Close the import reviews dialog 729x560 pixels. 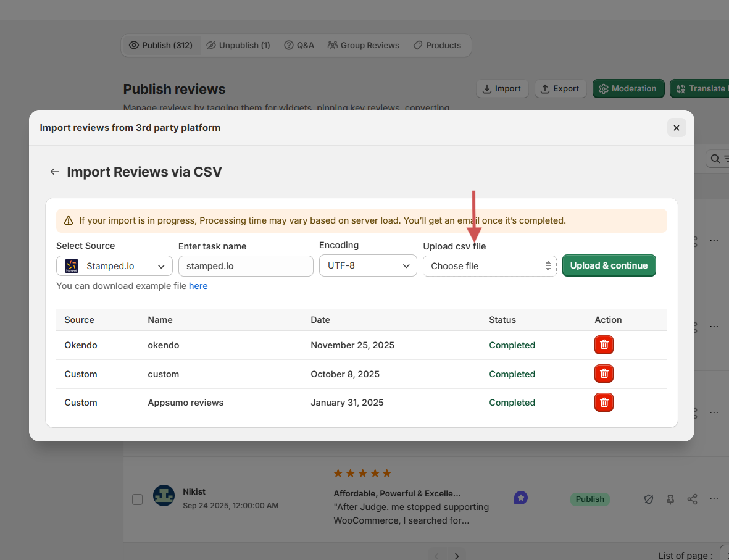[x=676, y=128]
